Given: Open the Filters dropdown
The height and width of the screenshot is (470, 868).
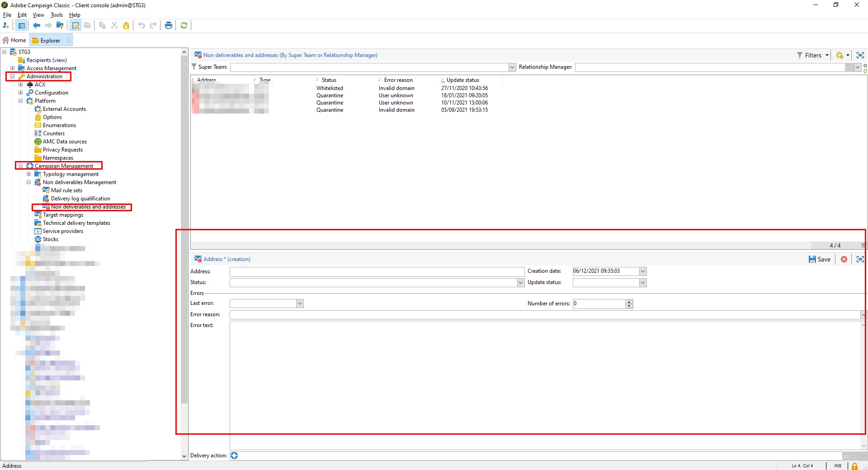Looking at the screenshot, I should (x=813, y=55).
